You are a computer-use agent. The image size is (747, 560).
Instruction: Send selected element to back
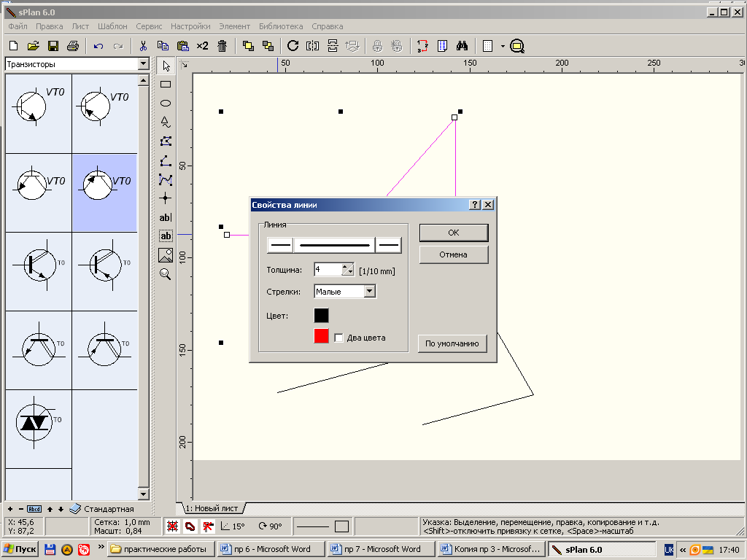(268, 46)
